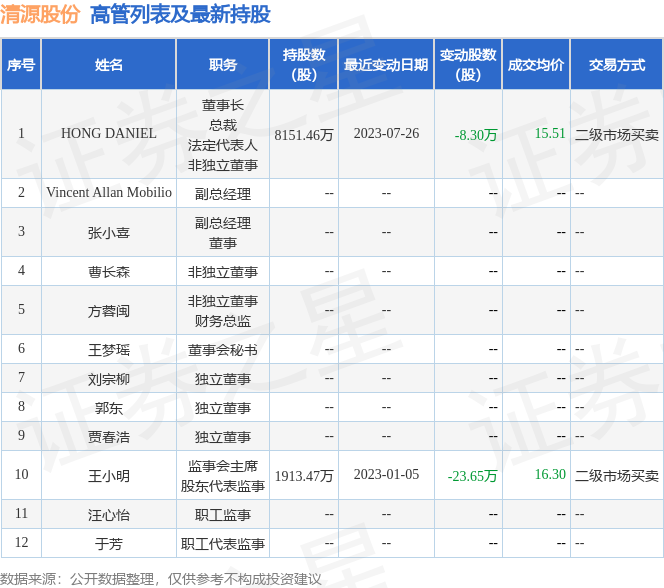
Task: Click the 监事会主席 position text
Action: click(x=223, y=466)
